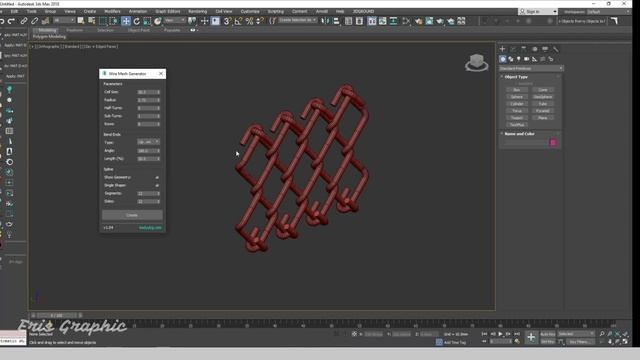Image resolution: width=640 pixels, height=360 pixels.
Task: Open the pink object color swatch
Action: (x=553, y=142)
